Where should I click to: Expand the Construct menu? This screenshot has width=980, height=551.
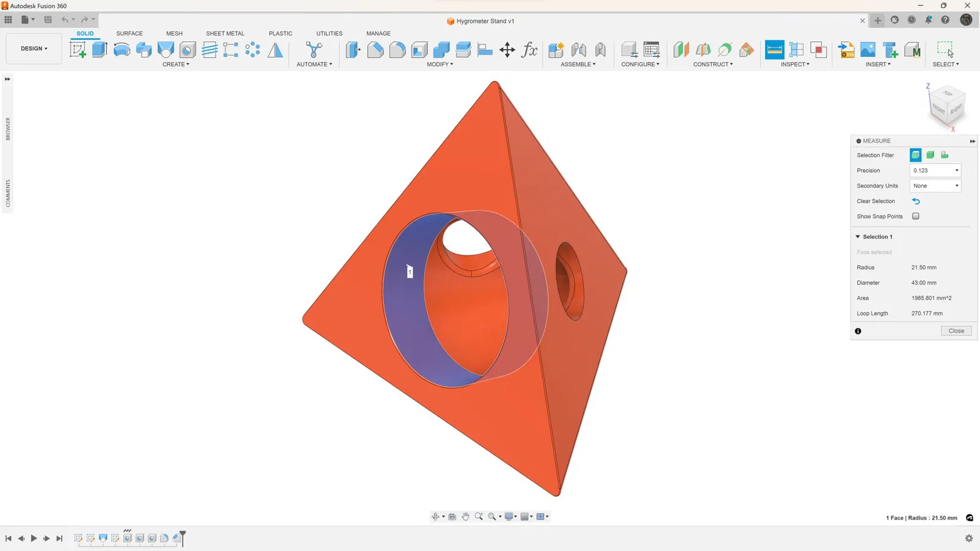tap(713, 64)
